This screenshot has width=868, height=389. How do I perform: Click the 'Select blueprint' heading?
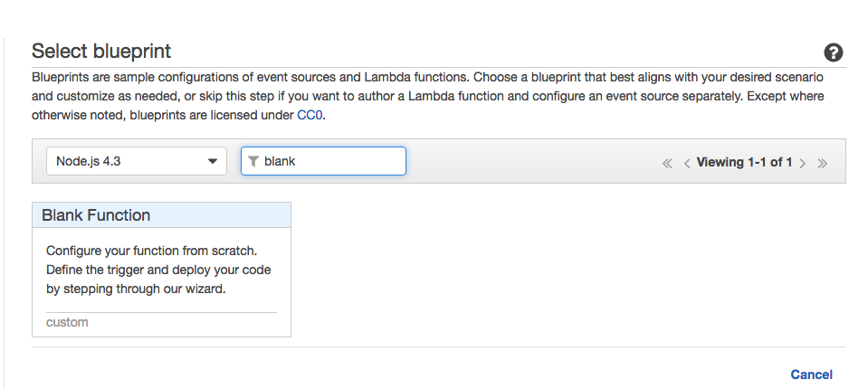click(x=101, y=51)
